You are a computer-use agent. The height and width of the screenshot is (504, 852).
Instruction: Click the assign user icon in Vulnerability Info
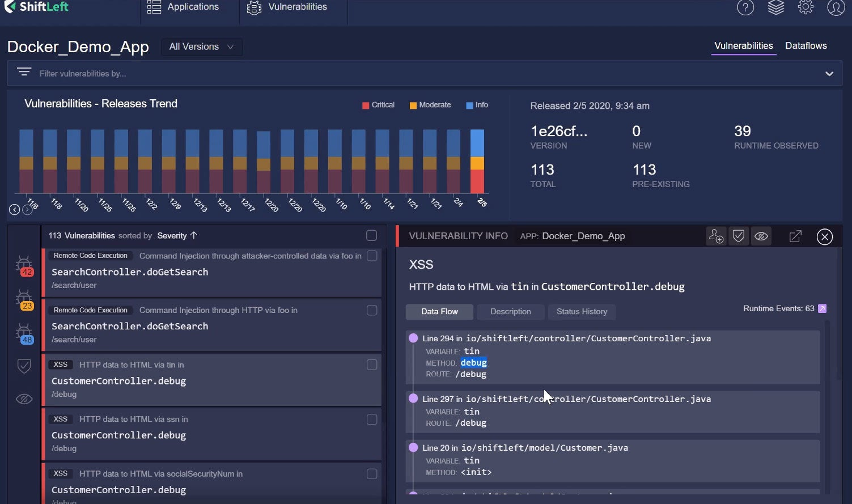[716, 236]
